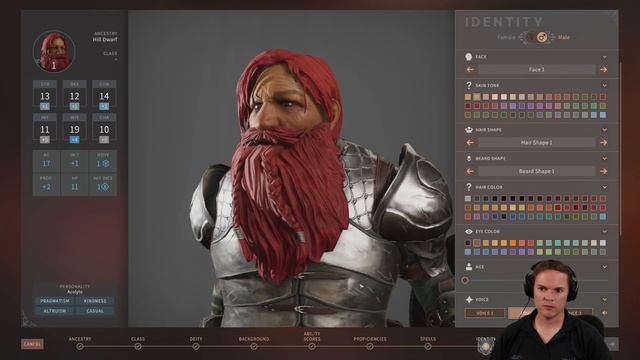Screen dimensions: 640x360
Task: Pick the bright red hair color swatch
Action: pyautogui.click(x=558, y=208)
